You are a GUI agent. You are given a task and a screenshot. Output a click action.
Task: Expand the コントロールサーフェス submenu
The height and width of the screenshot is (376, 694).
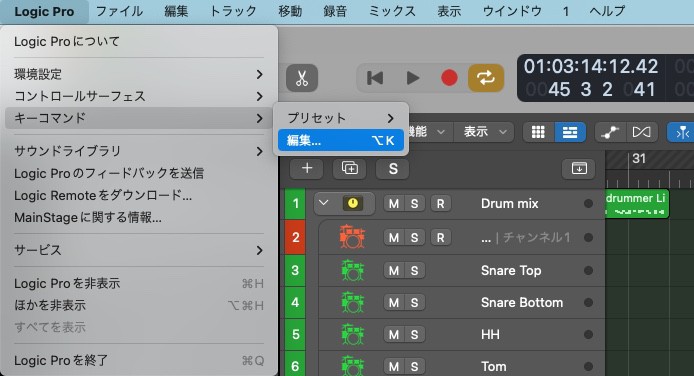point(139,96)
